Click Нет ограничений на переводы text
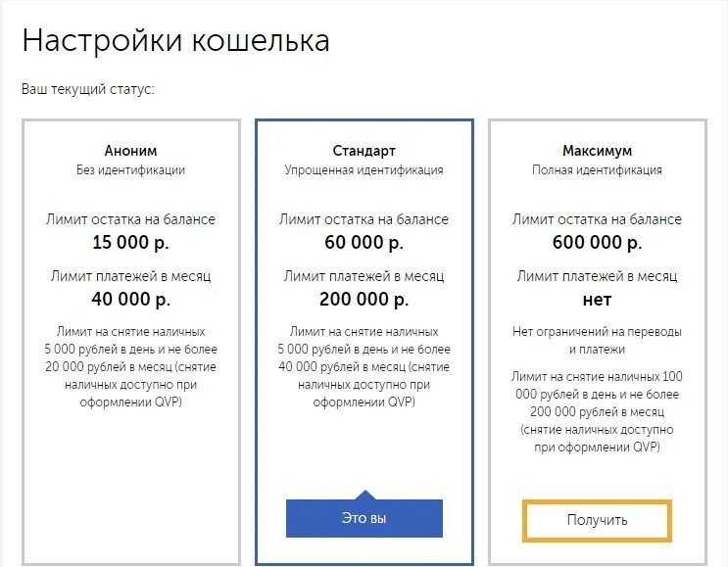This screenshot has height=567, width=728. [x=597, y=340]
